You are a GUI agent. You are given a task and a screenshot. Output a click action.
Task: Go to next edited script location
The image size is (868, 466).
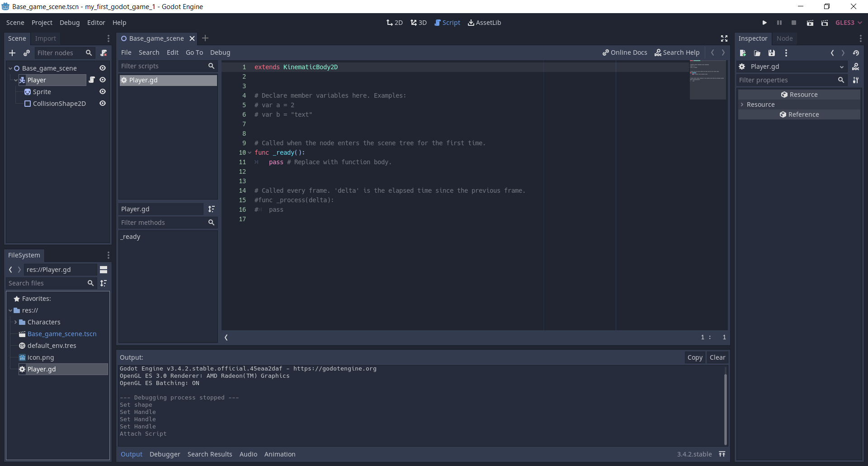click(x=723, y=52)
